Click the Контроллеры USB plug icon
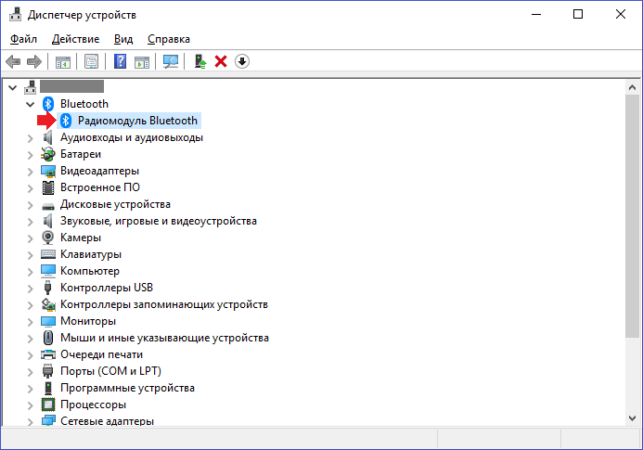This screenshot has width=643, height=450. 48,288
